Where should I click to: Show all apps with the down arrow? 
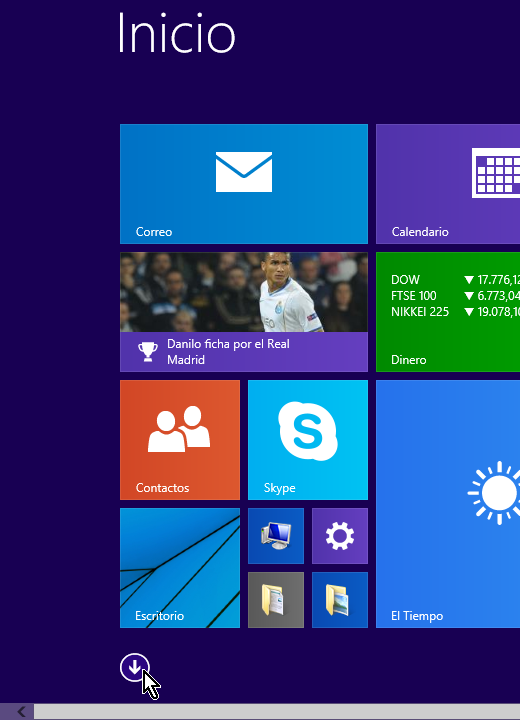point(135,667)
